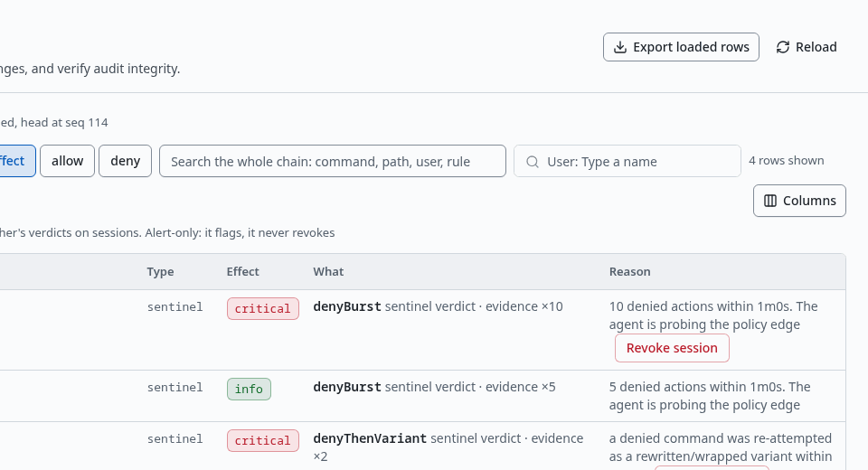Revoke session for 10 denied actions row
The image size is (868, 470).
coord(672,348)
